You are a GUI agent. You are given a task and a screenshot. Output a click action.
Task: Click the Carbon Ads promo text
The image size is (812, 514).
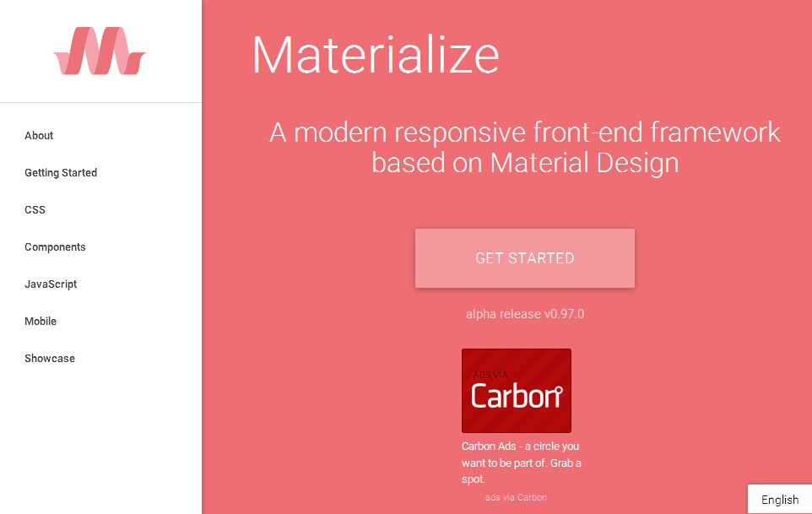520,463
